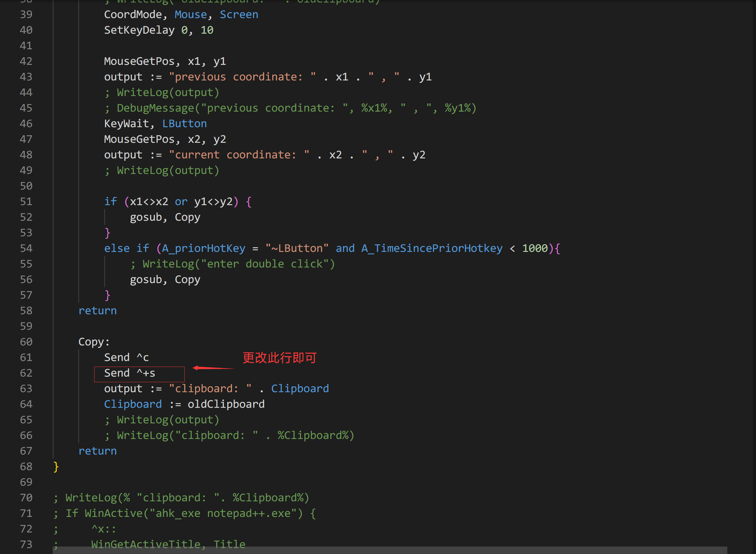
Task: Place cursor on the red-boxed Send ^+s line
Action: [x=130, y=373]
